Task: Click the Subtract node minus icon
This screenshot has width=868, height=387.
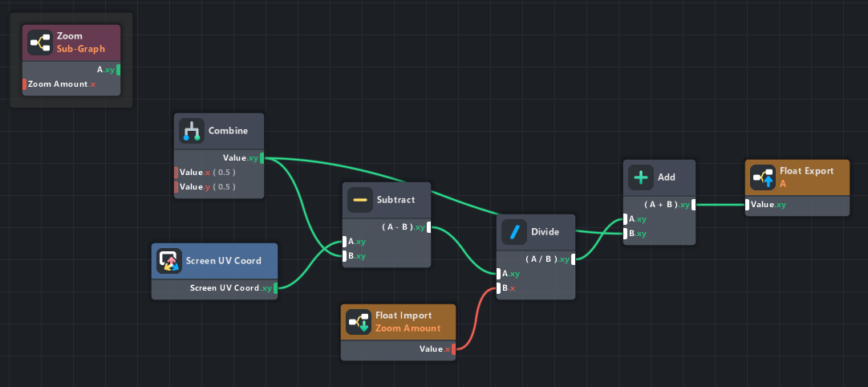Action: 360,200
